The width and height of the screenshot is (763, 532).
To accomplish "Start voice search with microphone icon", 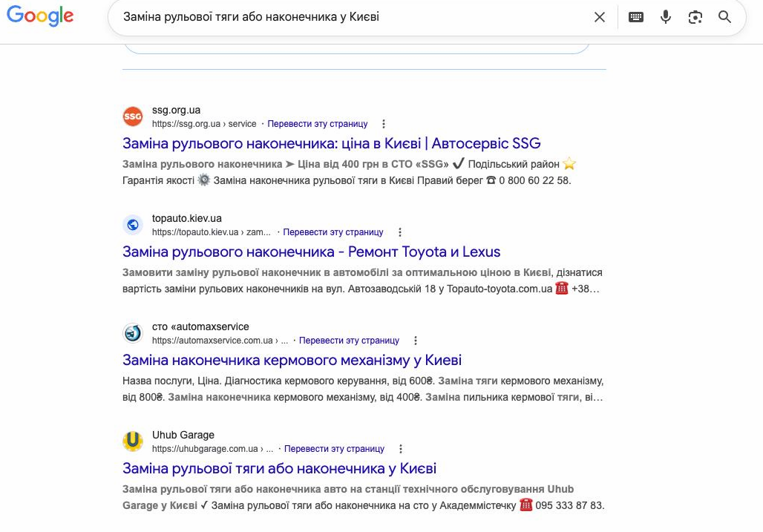I will tap(666, 17).
